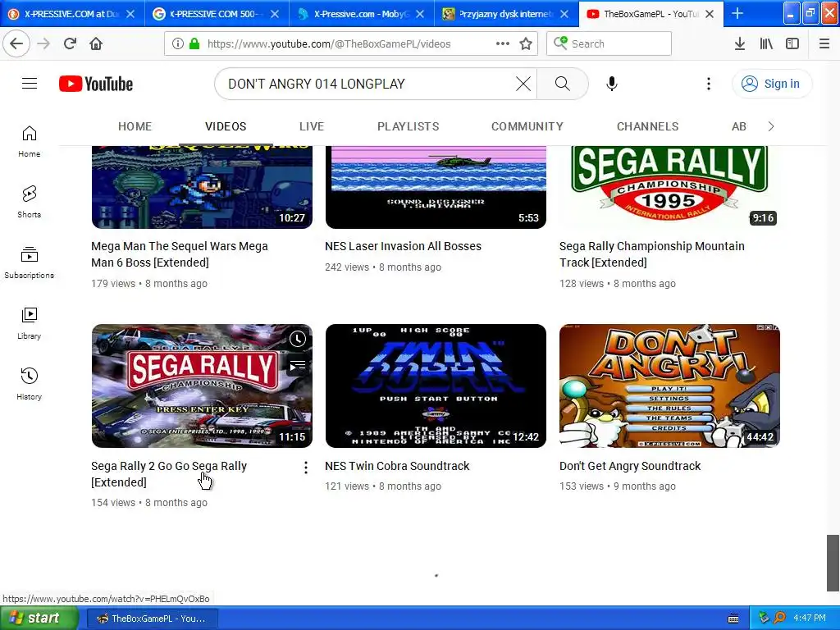840x630 pixels.
Task: Run the YouTube search with magnifier button
Action: (x=562, y=84)
